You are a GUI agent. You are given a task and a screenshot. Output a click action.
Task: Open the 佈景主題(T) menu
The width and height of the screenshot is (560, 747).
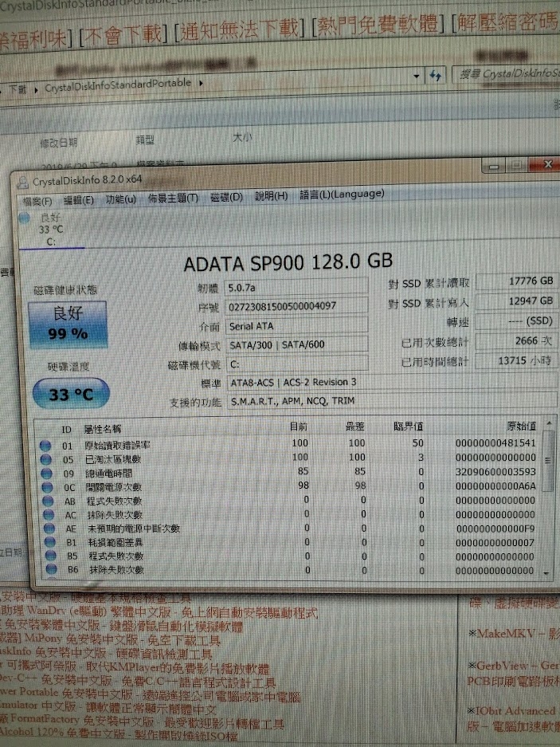[172, 199]
